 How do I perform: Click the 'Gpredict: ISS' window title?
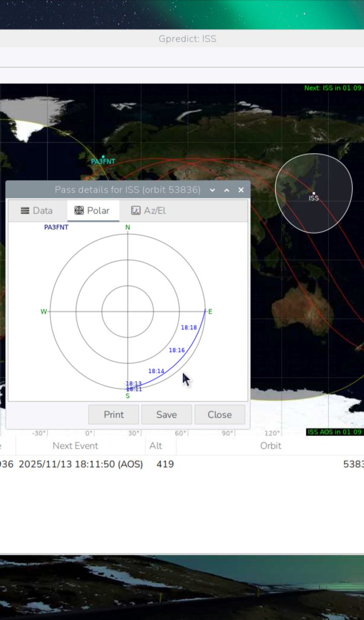click(187, 39)
